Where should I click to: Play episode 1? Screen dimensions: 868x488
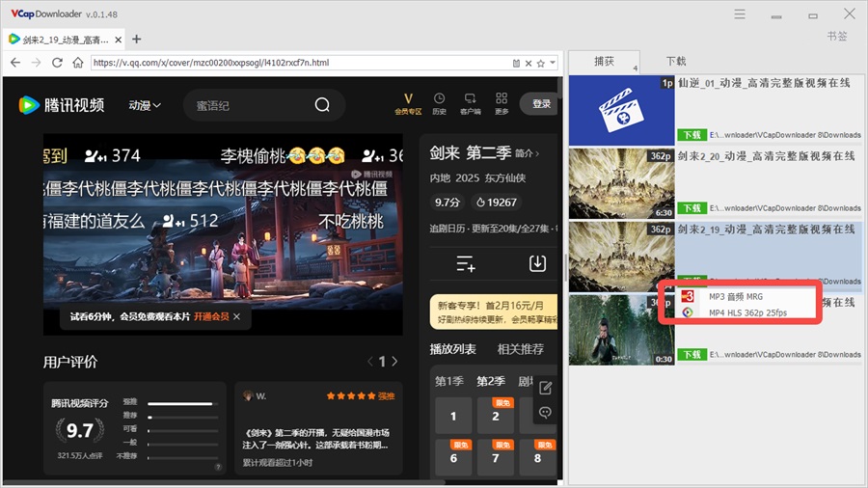pyautogui.click(x=453, y=416)
